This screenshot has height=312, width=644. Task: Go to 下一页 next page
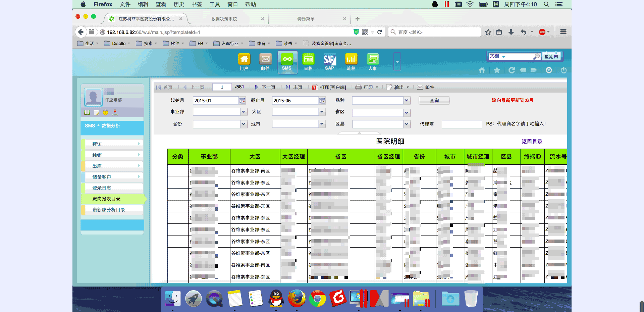click(x=265, y=87)
